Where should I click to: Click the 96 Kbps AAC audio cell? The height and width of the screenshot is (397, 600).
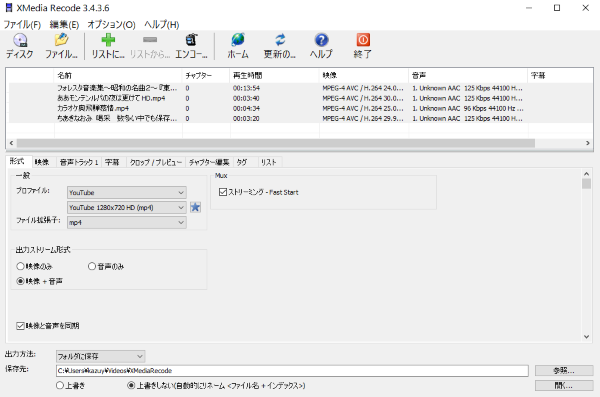pyautogui.click(x=468, y=108)
